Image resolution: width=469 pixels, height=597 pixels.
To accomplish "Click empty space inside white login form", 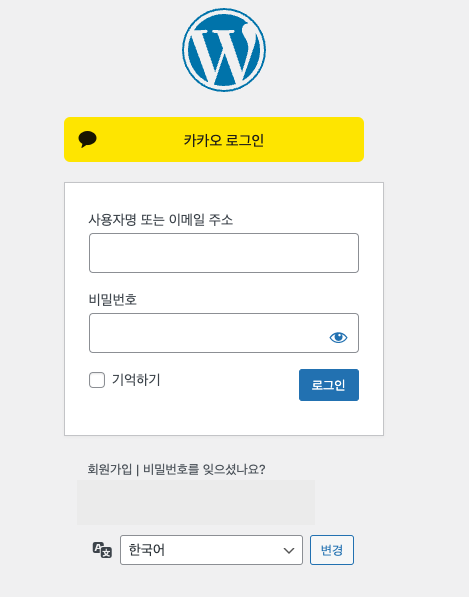I will tap(224, 417).
